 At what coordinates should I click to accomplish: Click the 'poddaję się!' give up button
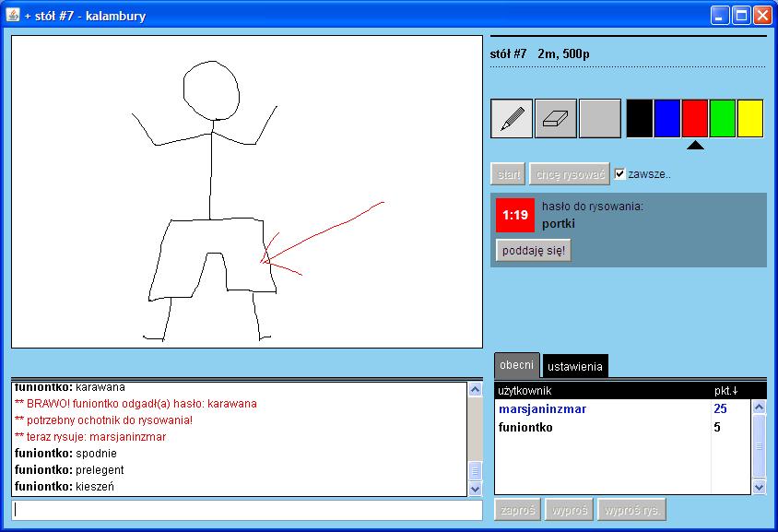(x=534, y=250)
